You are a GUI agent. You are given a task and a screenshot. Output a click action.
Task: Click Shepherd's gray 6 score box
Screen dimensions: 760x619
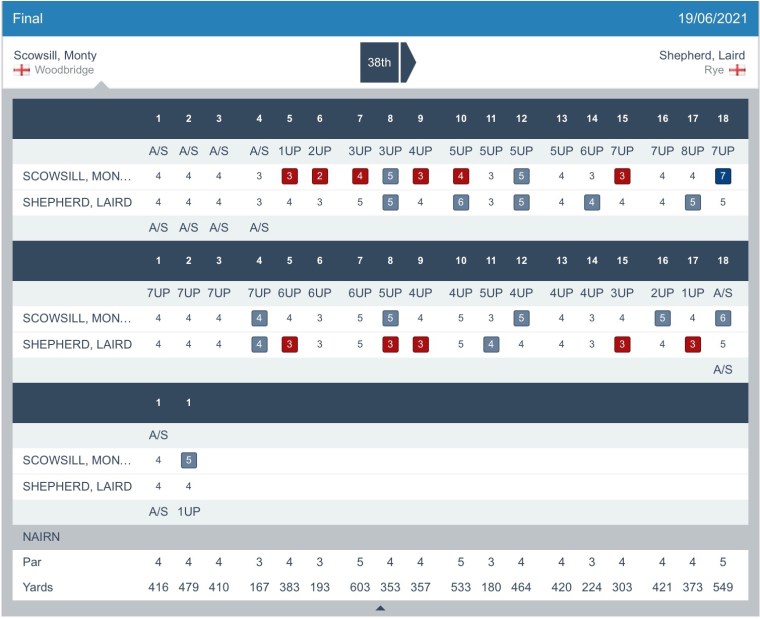460,201
